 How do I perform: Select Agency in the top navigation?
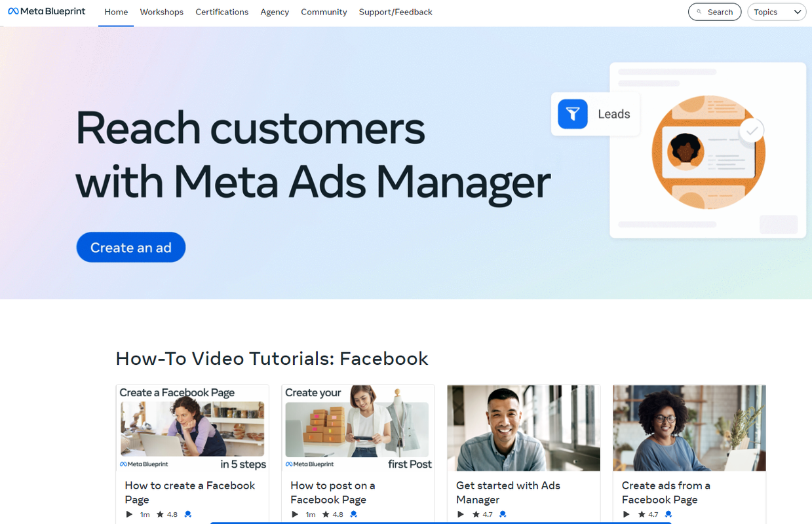coord(275,12)
